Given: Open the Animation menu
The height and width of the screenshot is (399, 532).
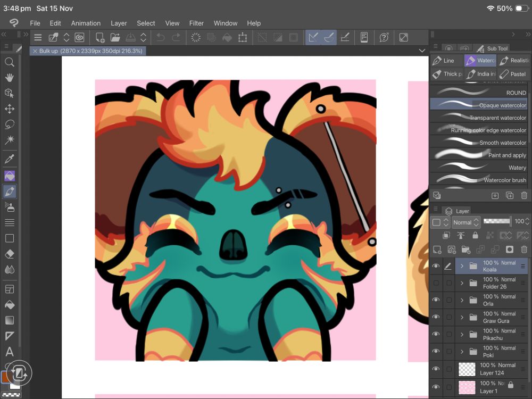Looking at the screenshot, I should 86,23.
